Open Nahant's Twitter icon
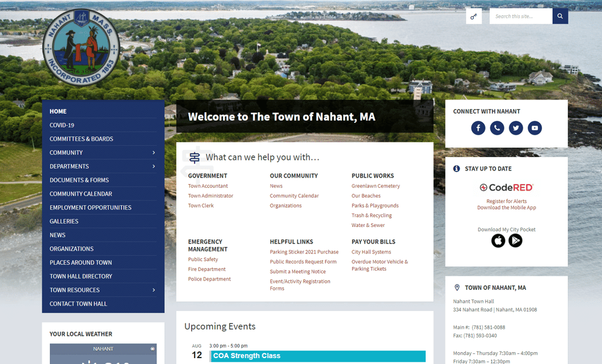 [x=516, y=128]
